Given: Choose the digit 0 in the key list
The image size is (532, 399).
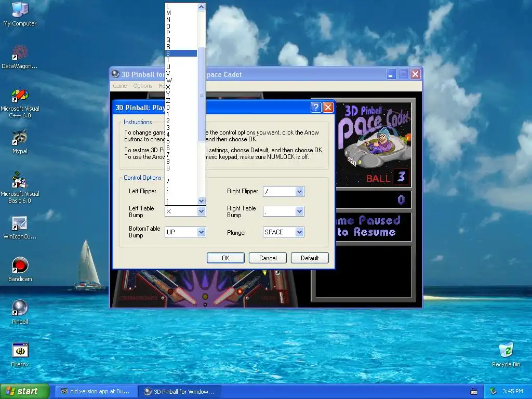Looking at the screenshot, I should 181,107.
